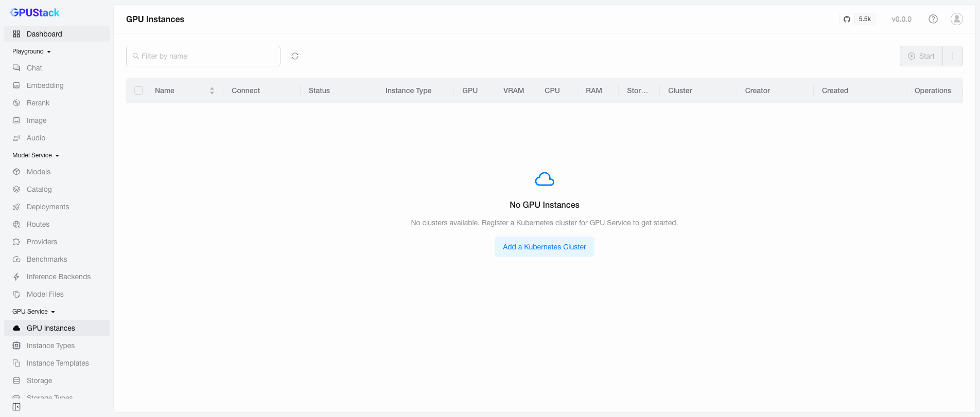
Task: Click the Start button
Action: pos(921,56)
